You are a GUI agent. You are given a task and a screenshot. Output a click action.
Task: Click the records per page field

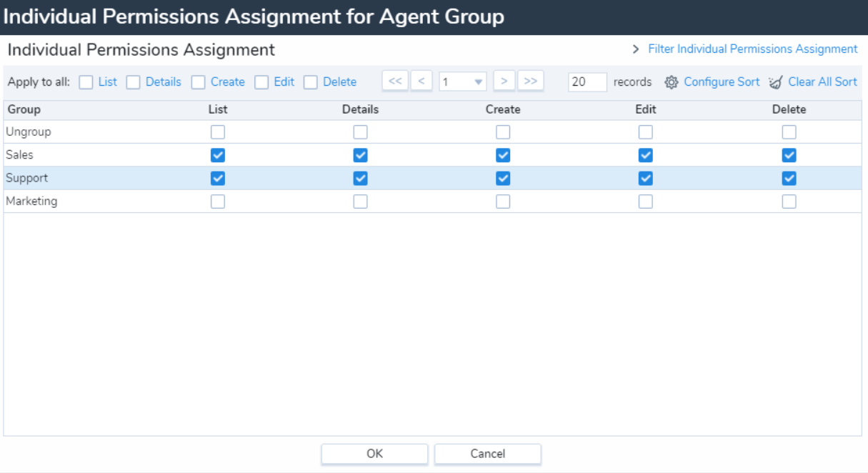tap(587, 81)
